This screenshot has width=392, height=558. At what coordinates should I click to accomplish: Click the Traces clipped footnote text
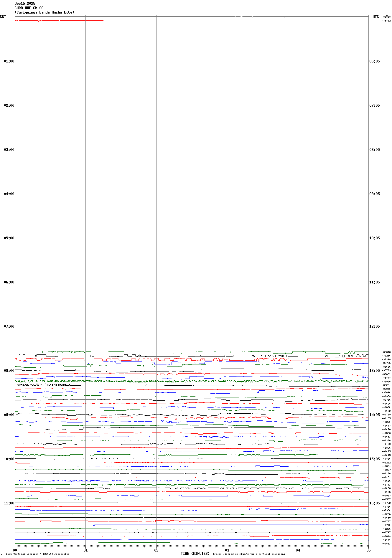[249, 554]
